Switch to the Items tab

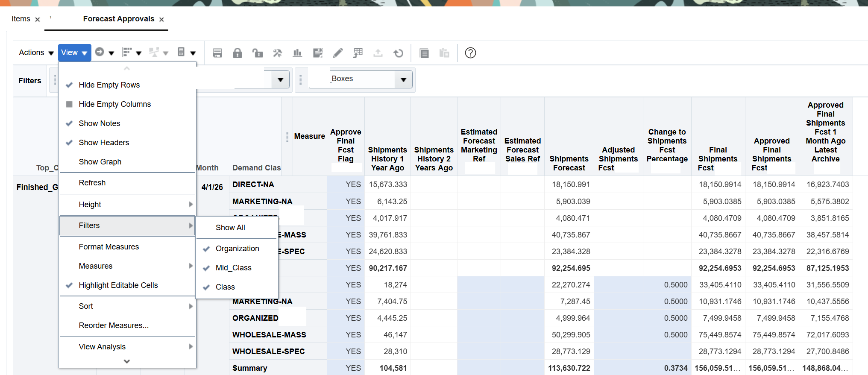click(21, 19)
